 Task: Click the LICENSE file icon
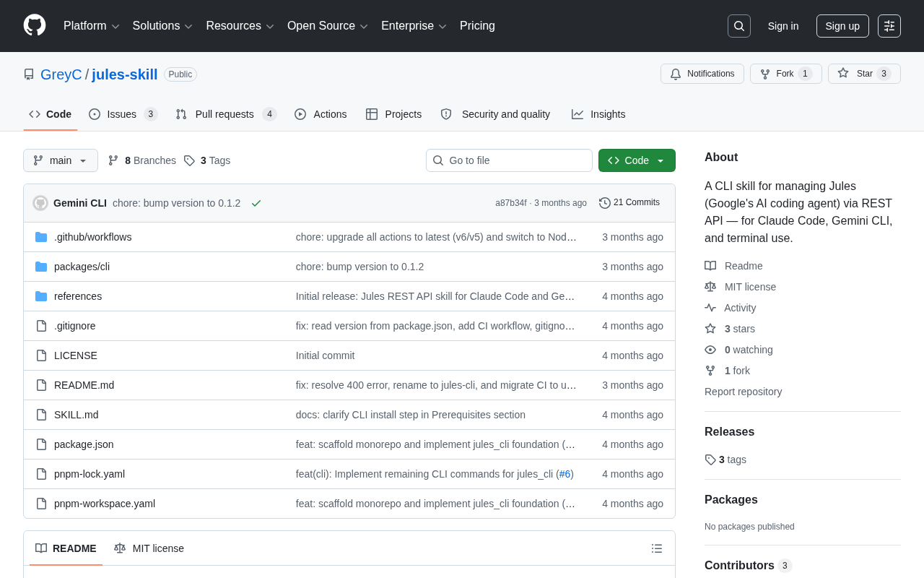tap(41, 355)
